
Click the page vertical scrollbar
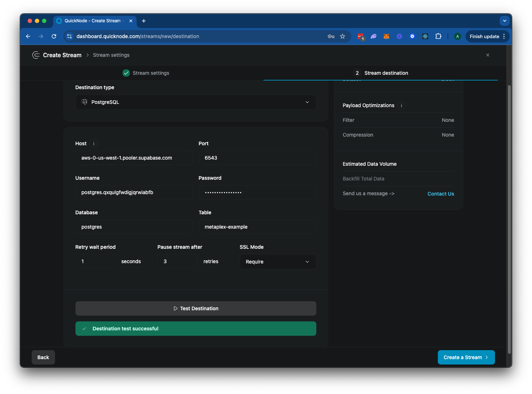click(x=509, y=219)
